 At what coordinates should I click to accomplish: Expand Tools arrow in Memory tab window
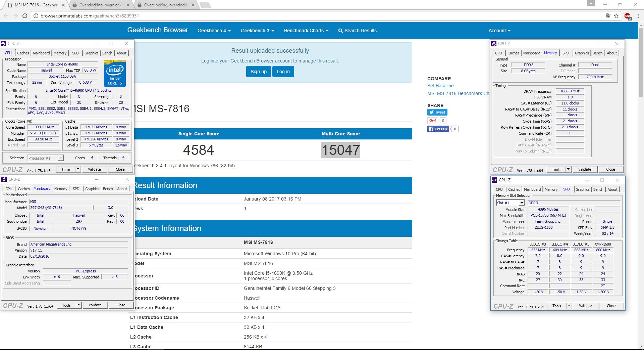(568, 169)
